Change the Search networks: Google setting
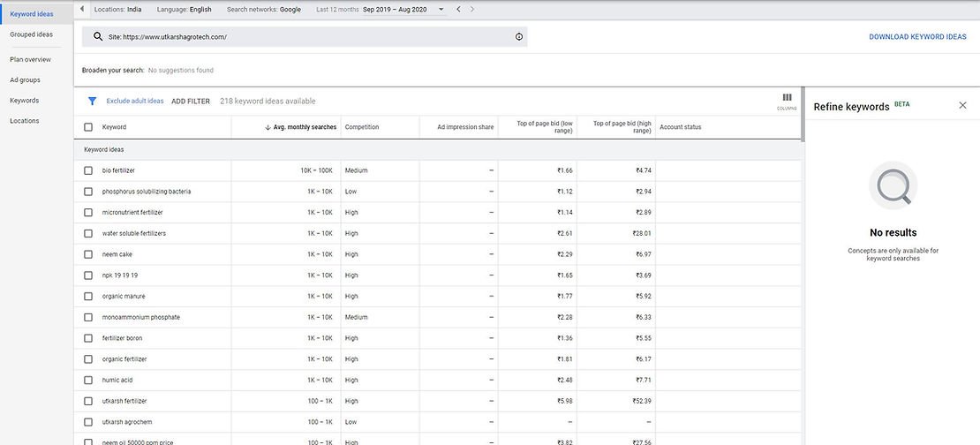Viewport: 980px width, 445px height. coord(263,10)
